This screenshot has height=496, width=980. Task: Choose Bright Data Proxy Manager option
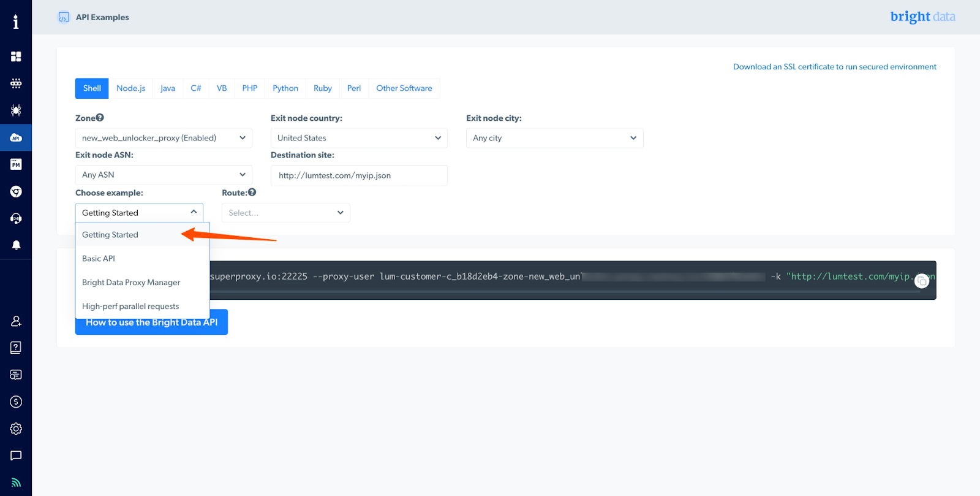[142, 283]
